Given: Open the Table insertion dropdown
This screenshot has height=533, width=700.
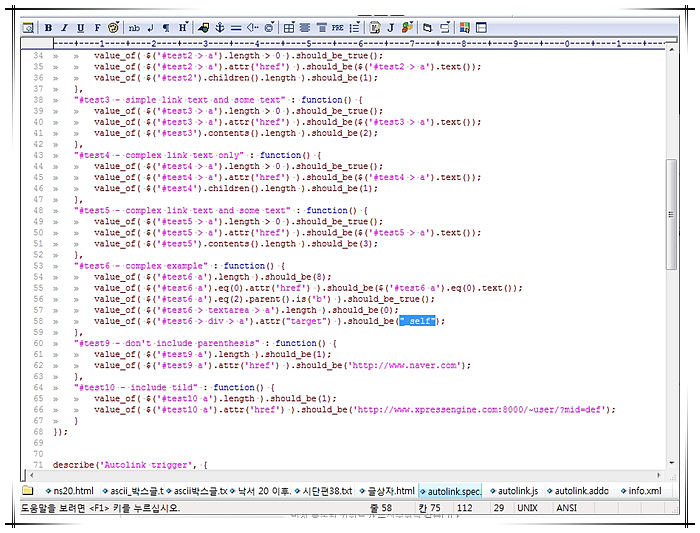Looking at the screenshot, I should coord(289,28).
